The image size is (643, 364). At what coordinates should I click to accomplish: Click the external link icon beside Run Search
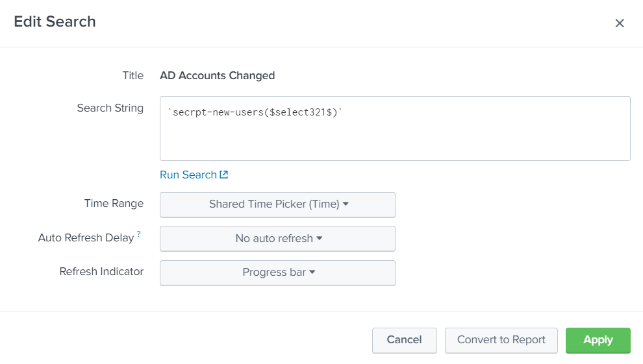[x=224, y=175]
